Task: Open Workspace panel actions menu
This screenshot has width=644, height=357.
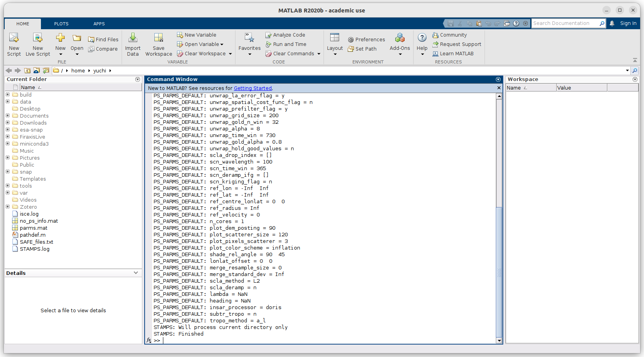Action: point(635,79)
